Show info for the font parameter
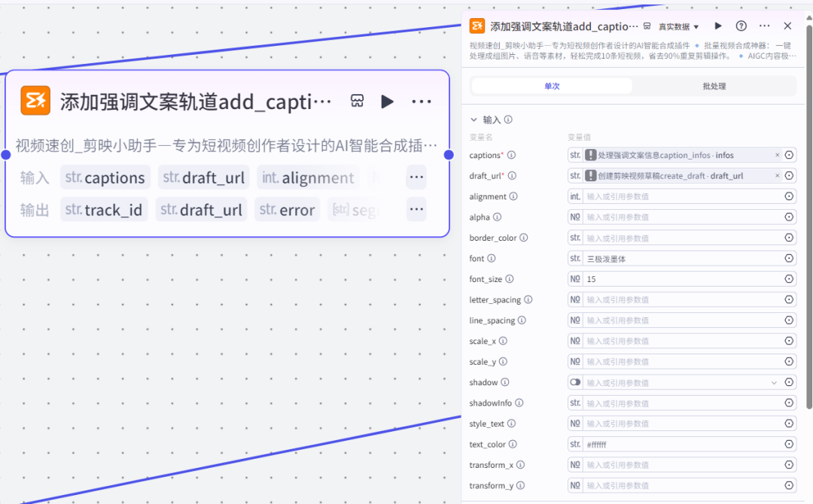813x504 pixels. coord(491,259)
